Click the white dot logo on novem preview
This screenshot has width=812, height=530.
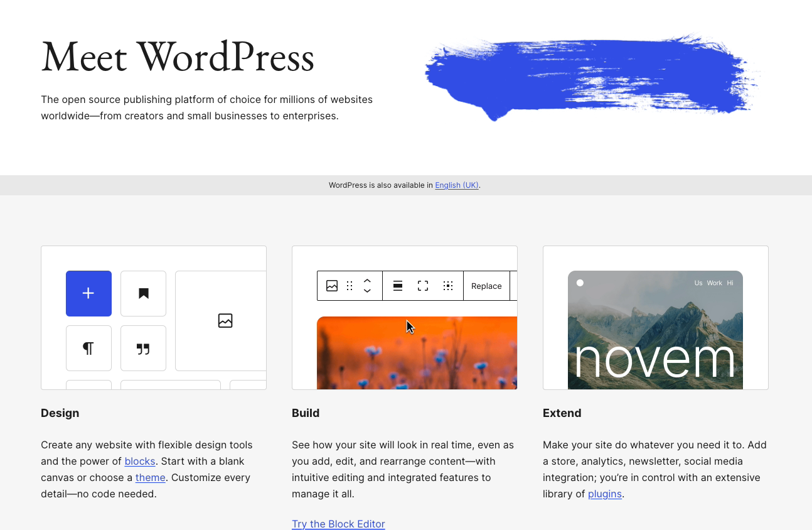point(580,283)
